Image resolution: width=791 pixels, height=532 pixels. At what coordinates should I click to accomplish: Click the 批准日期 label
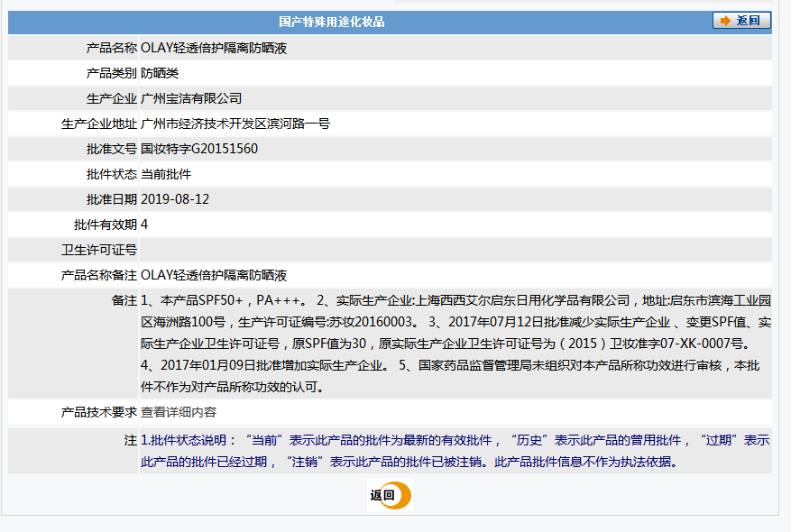click(x=112, y=199)
